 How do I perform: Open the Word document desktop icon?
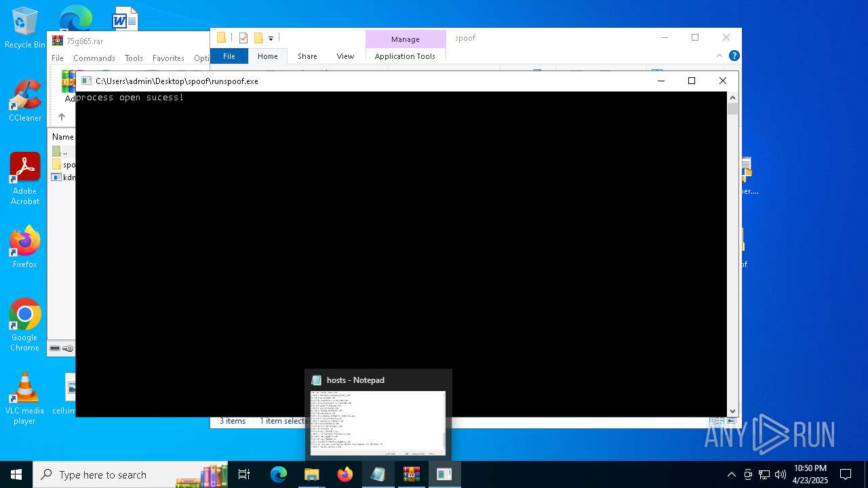(x=125, y=18)
